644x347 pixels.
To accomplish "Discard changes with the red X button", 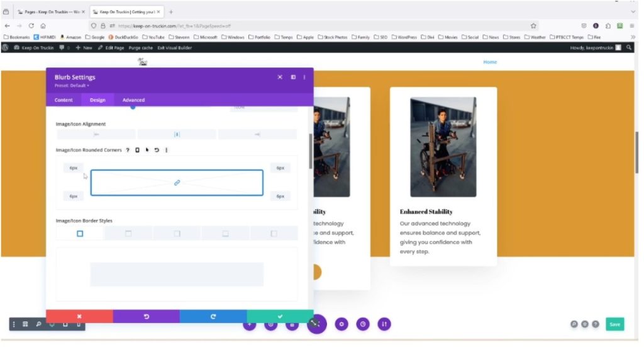I will (79, 317).
